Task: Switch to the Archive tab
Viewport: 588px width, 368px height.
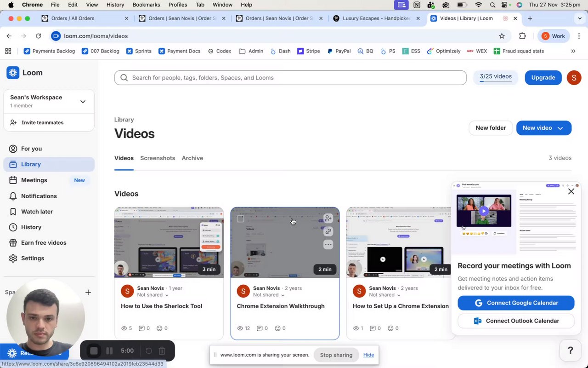Action: tap(192, 158)
